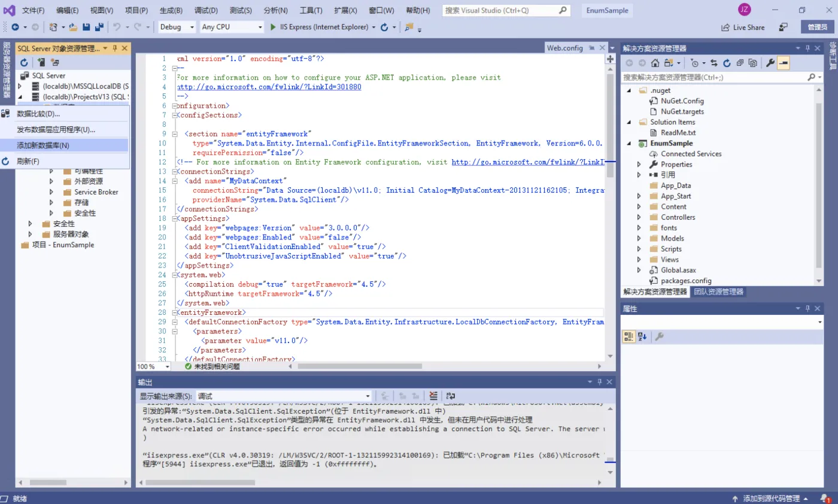Open the IIS Express browser dropdown arrow
838x504 pixels.
click(x=374, y=27)
